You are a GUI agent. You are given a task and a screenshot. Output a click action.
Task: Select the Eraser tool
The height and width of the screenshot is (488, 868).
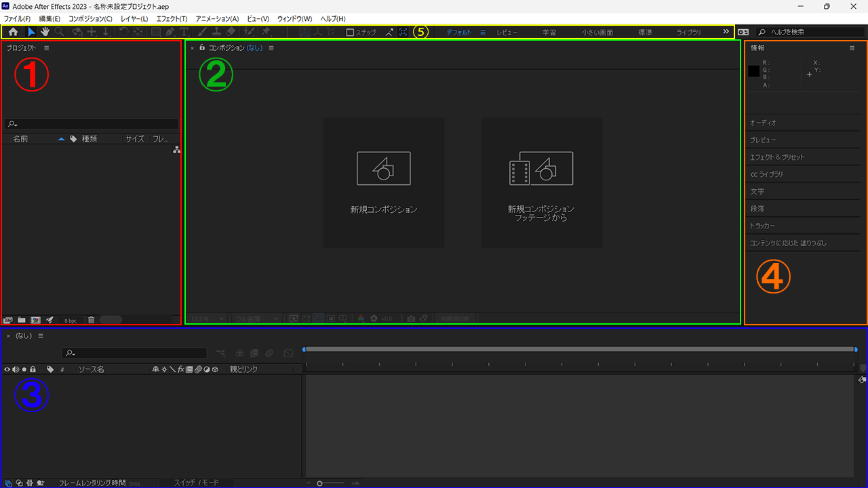click(x=231, y=32)
